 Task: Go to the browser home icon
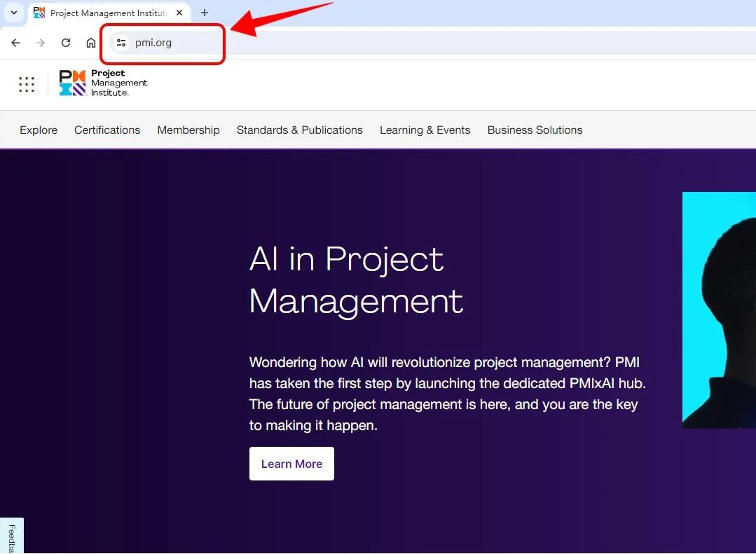point(90,43)
